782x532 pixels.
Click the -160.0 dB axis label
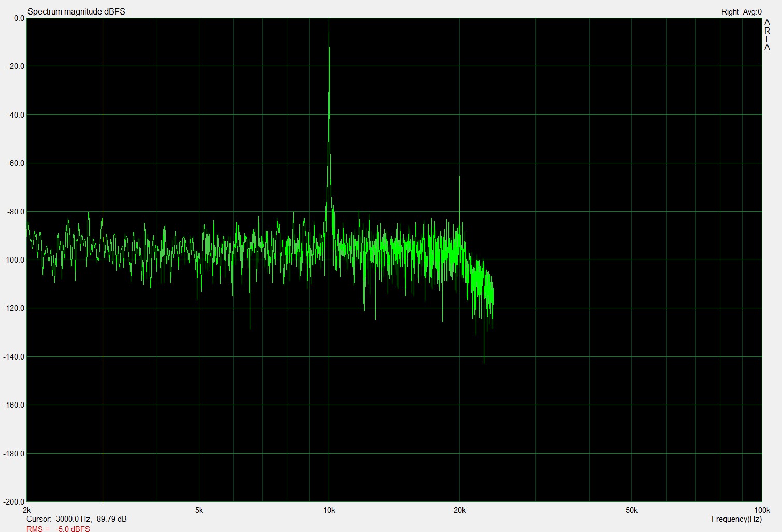(x=14, y=405)
